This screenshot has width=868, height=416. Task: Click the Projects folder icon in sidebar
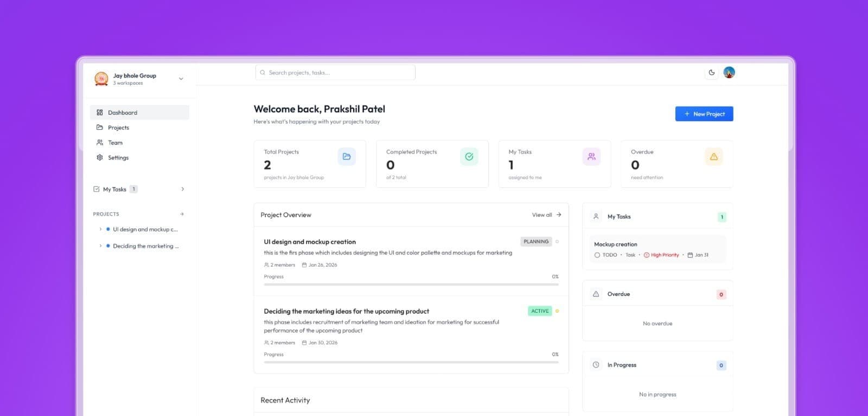pyautogui.click(x=100, y=128)
